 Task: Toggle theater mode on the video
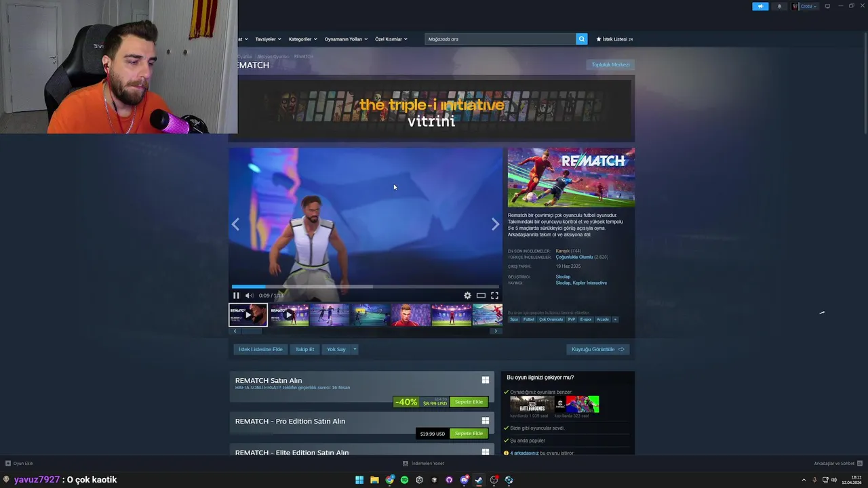tap(481, 296)
